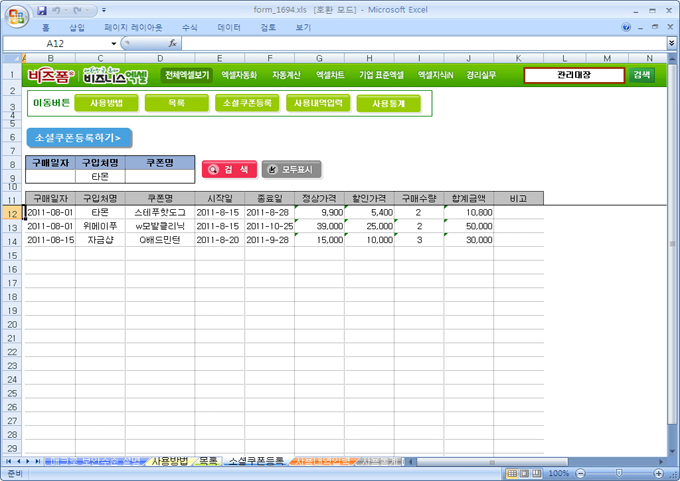Click the Office button logo
This screenshot has height=481, width=680.
(16, 14)
